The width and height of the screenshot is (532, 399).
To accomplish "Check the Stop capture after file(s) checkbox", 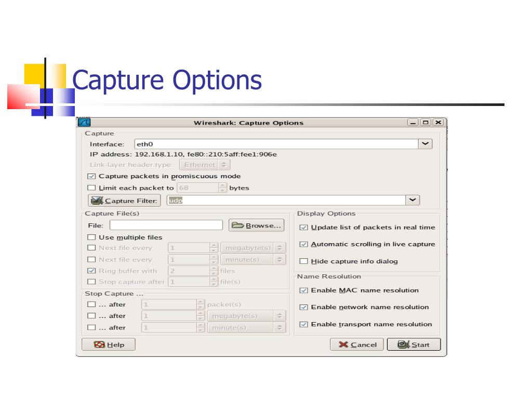I will point(91,282).
